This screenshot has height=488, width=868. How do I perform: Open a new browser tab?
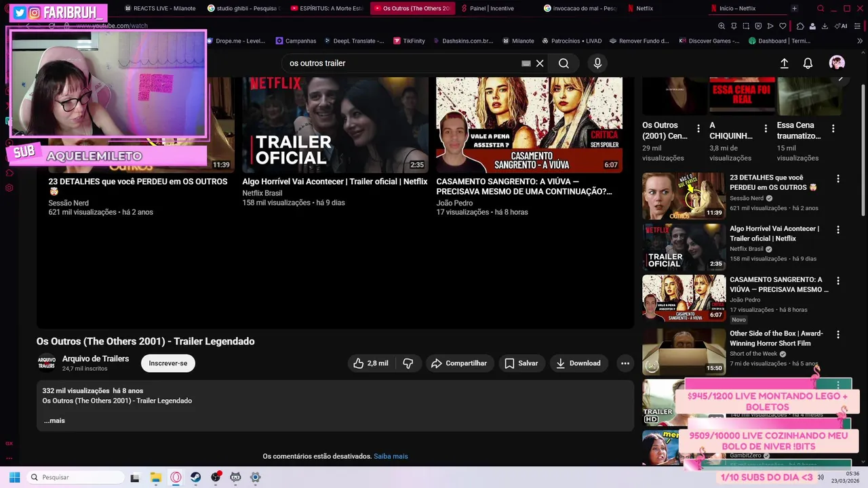[x=794, y=8]
